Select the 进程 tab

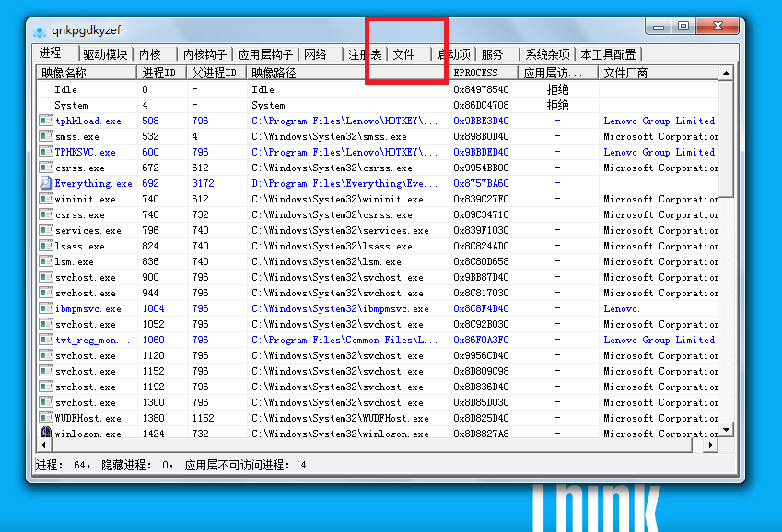click(x=57, y=52)
